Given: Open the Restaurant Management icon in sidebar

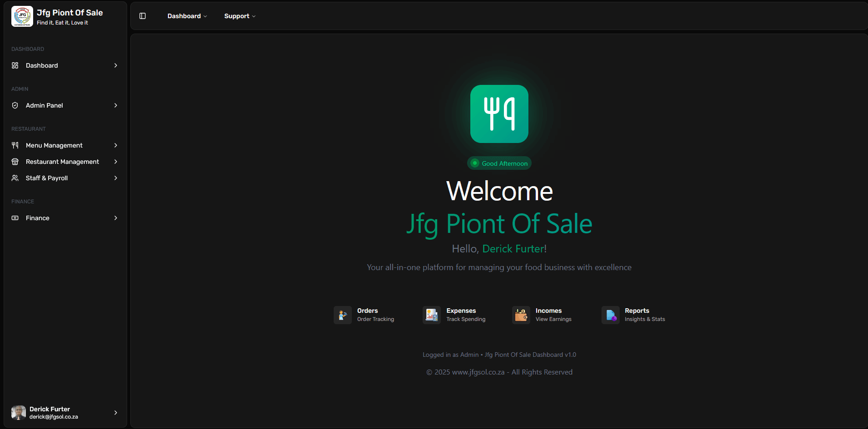Looking at the screenshot, I should coord(15,162).
